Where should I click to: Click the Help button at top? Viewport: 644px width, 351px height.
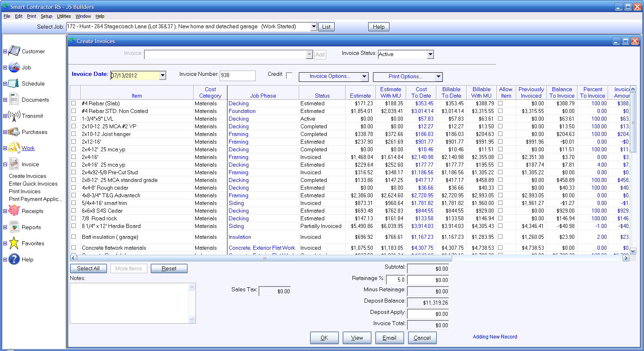point(379,27)
